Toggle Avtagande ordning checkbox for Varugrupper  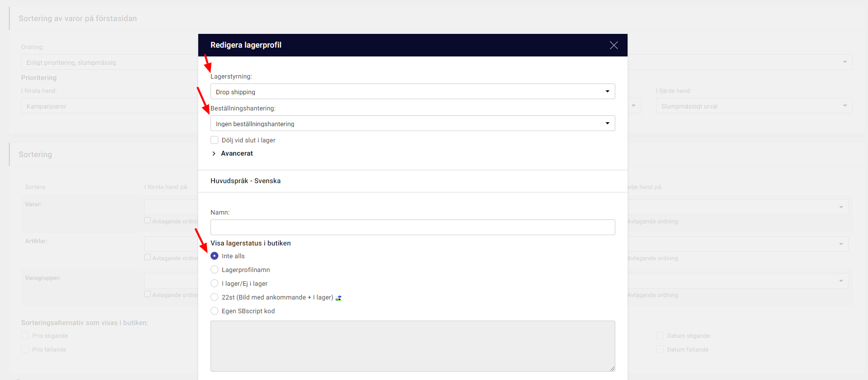pos(147,294)
